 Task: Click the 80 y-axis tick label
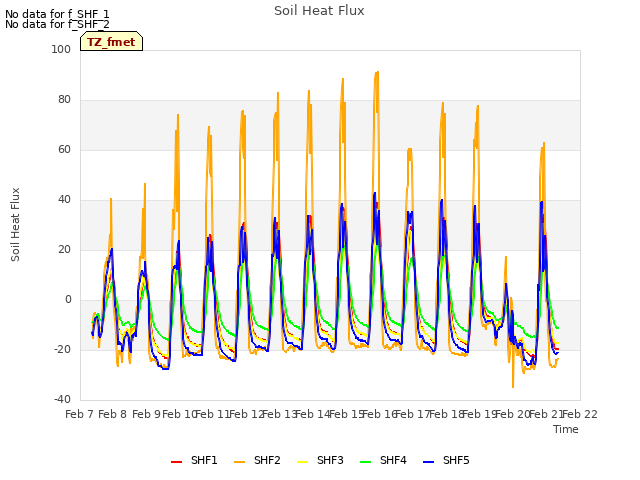pos(64,100)
